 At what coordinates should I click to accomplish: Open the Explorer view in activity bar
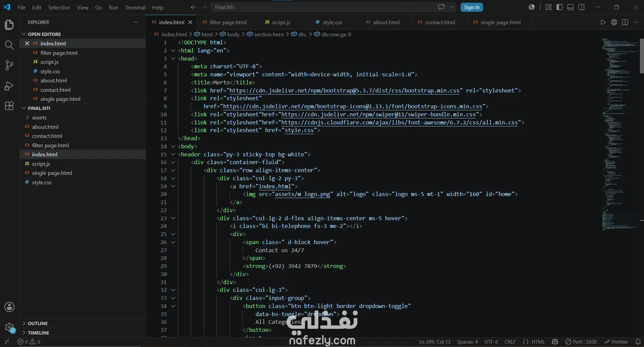9,25
